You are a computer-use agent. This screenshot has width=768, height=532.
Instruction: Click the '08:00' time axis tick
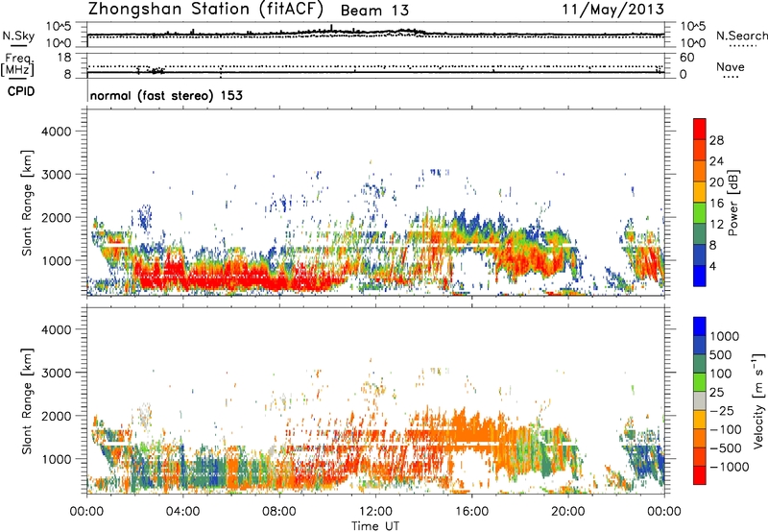click(279, 512)
